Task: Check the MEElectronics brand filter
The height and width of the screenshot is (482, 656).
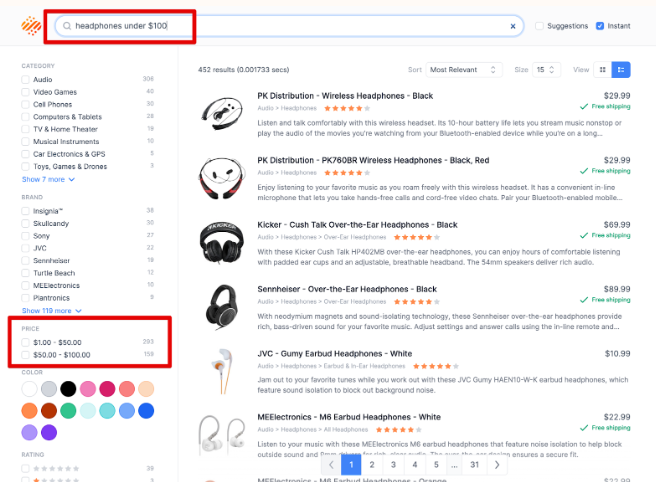Action: pos(26,286)
